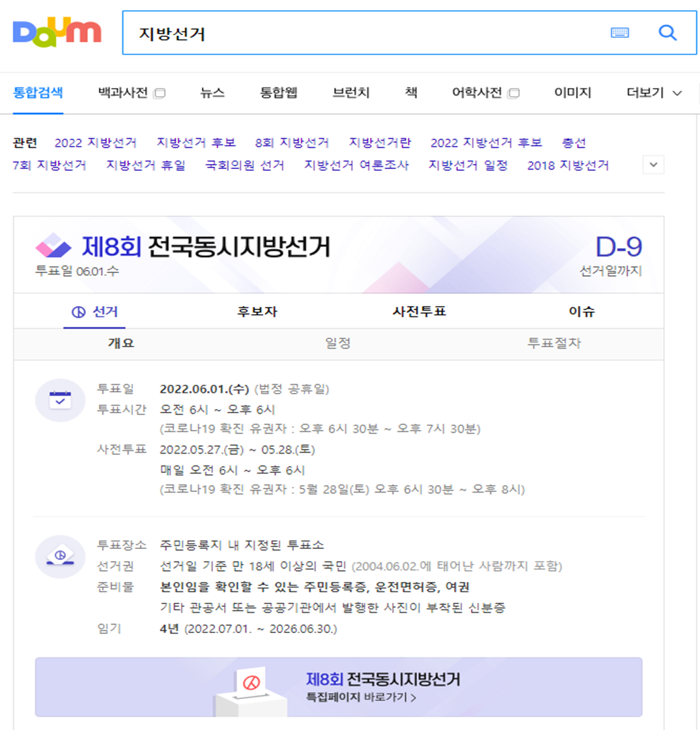Select the 개요 sub-tab
Image resolution: width=700 pixels, height=730 pixels.
121,344
